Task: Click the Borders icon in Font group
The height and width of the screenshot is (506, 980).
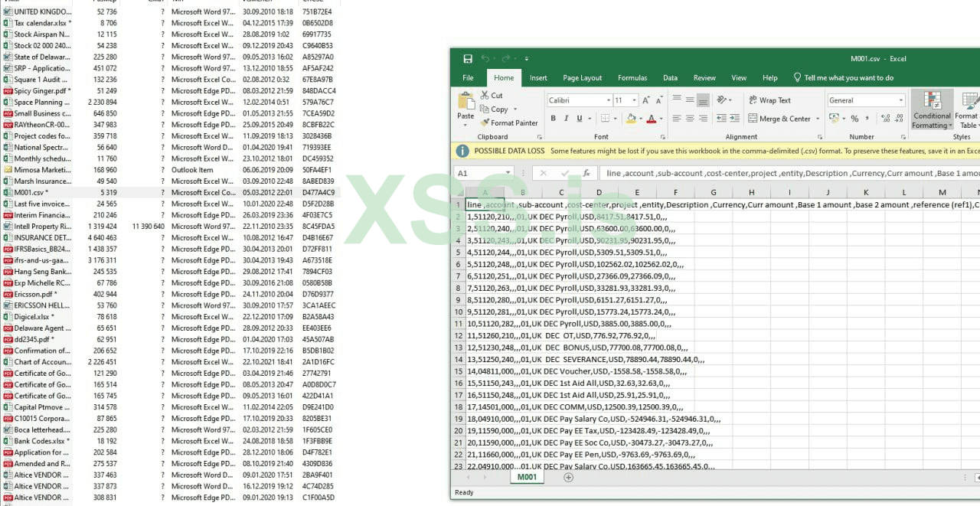Action: coord(605,119)
